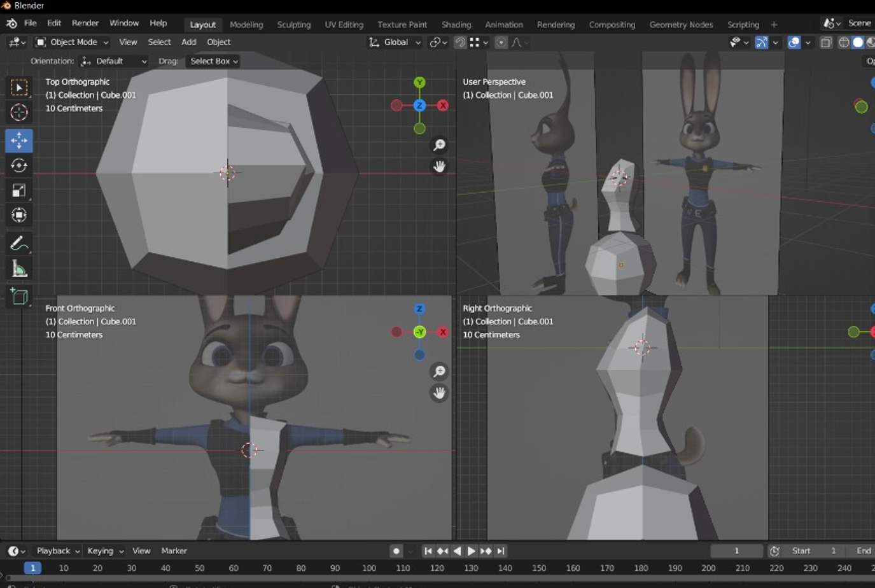The image size is (875, 588).
Task: Open the Edit menu
Action: [x=54, y=24]
